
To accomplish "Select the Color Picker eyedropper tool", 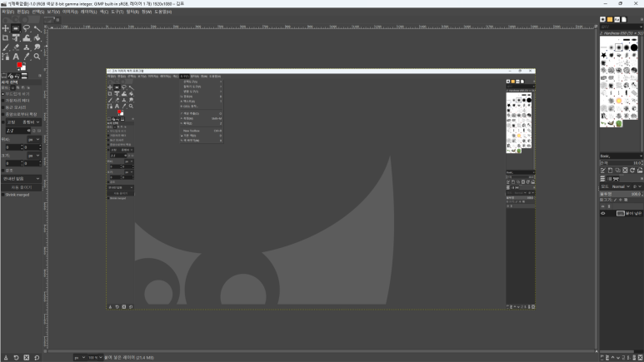I will tap(27, 57).
